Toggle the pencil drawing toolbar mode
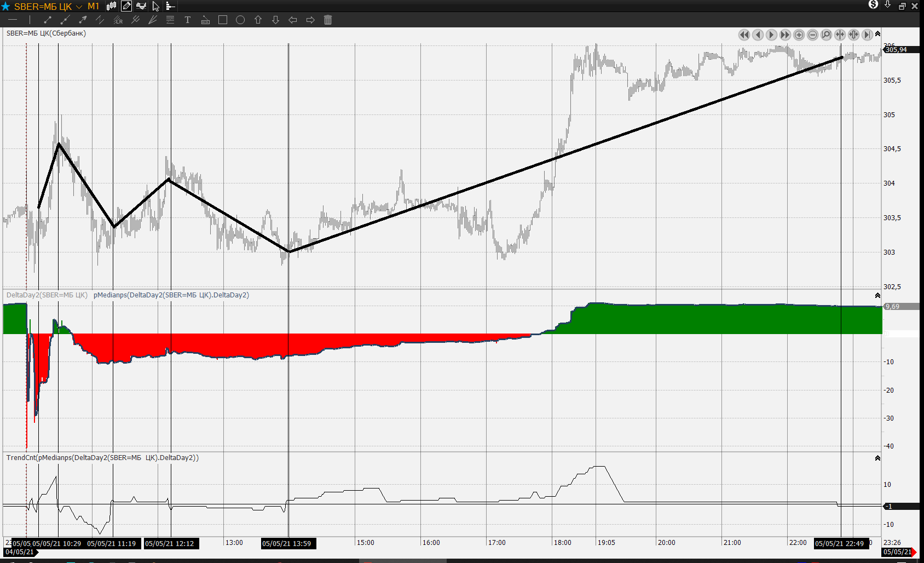924x563 pixels. [x=126, y=6]
